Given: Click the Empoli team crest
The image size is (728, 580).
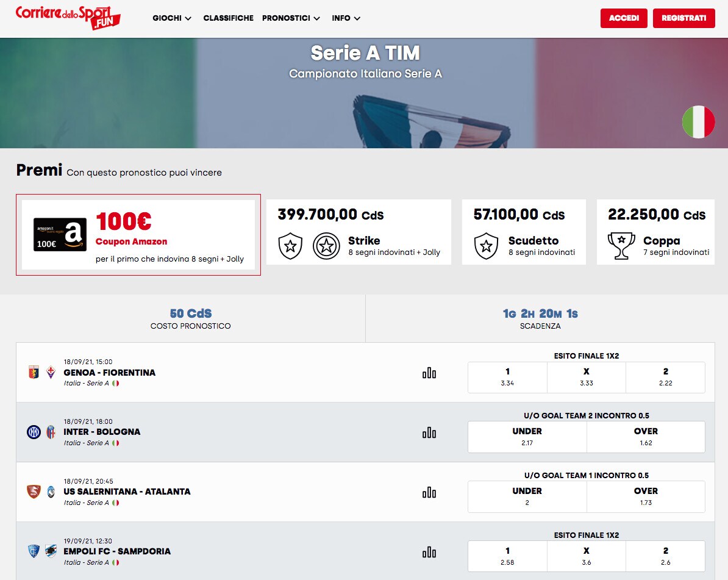Looking at the screenshot, I should coord(34,551).
